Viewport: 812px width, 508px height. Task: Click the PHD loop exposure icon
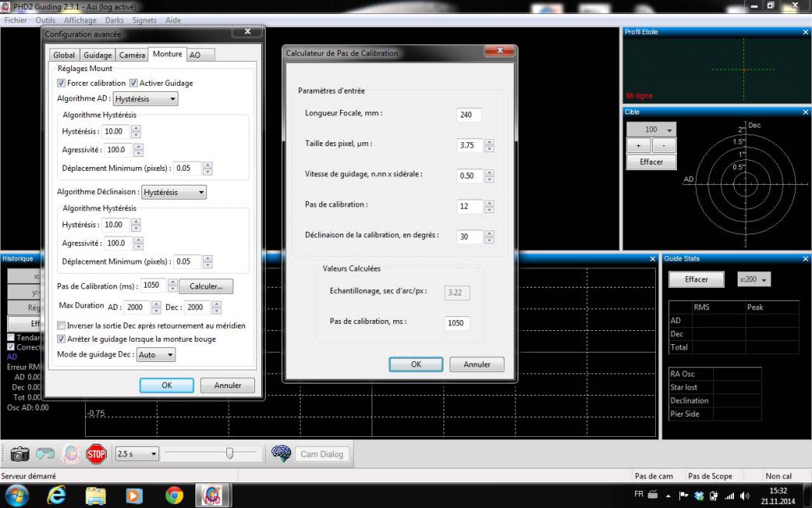(71, 454)
